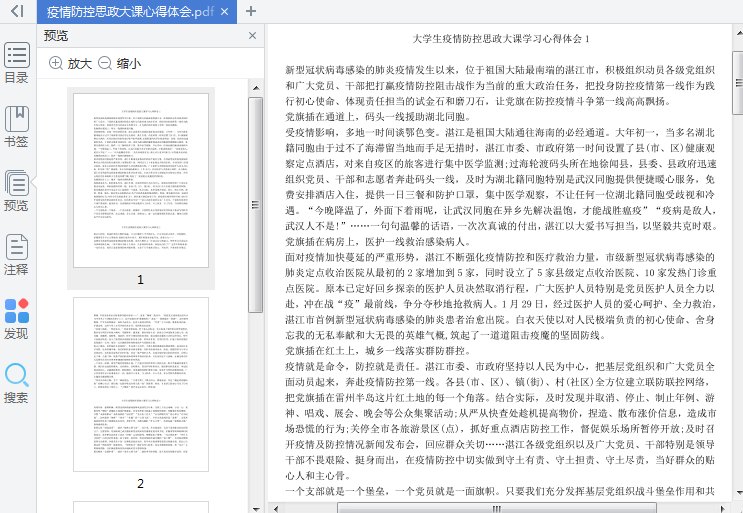This screenshot has width=743, height=513.
Task: Click the thumbnail panel vertical scrollbar handle
Action: [x=256, y=205]
